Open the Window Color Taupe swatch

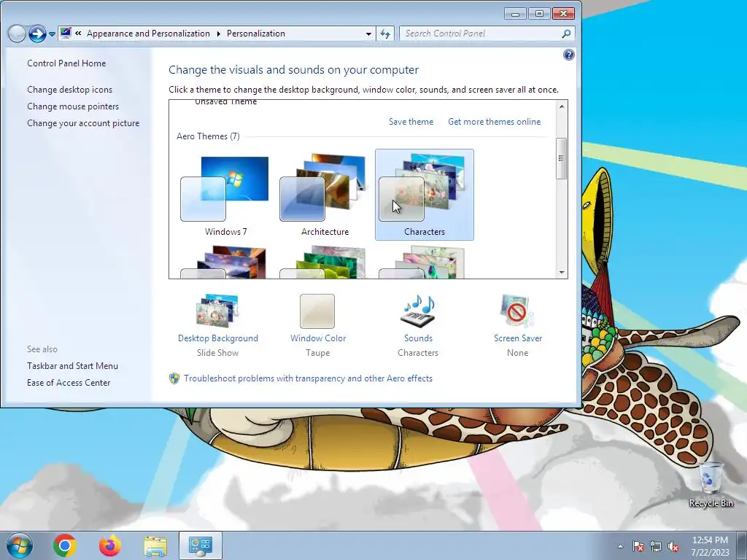(x=317, y=311)
